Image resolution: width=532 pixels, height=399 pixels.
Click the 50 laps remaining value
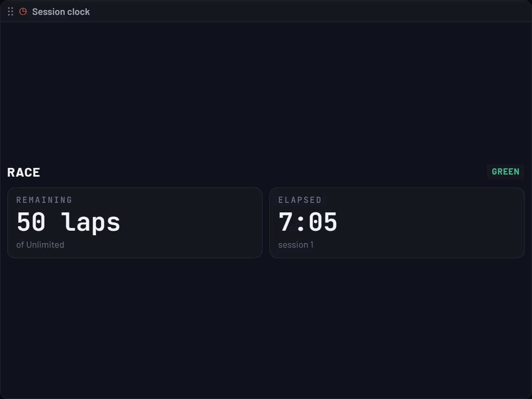(69, 222)
